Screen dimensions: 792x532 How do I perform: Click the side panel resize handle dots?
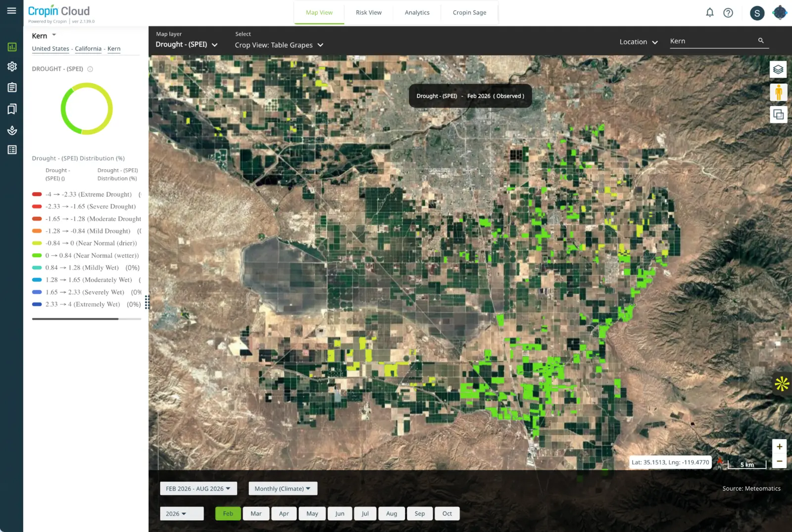(x=147, y=302)
